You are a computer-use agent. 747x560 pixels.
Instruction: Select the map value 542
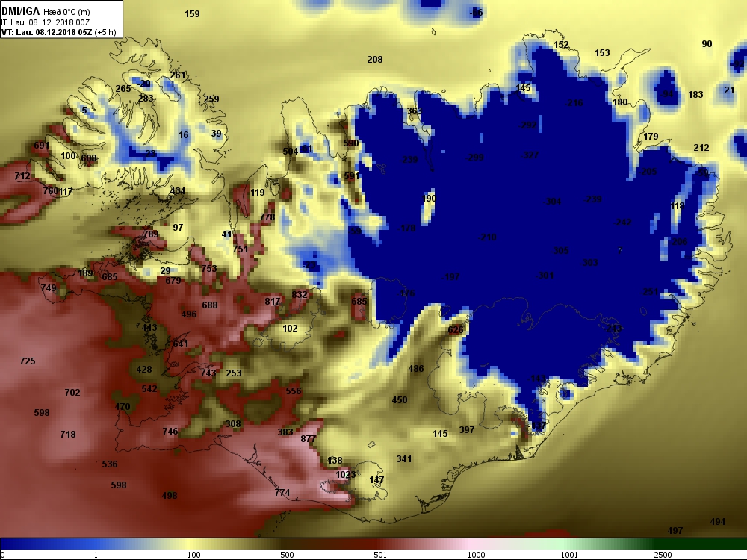[149, 389]
